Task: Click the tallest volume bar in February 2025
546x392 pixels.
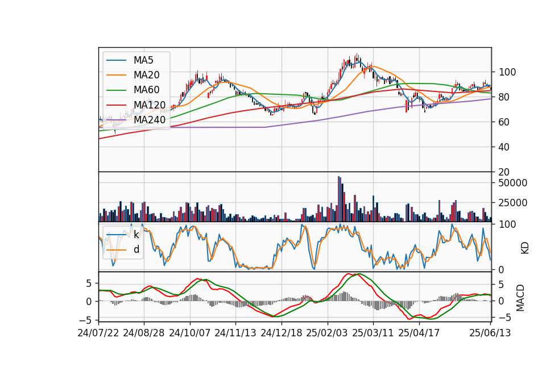Action: [x=339, y=199]
